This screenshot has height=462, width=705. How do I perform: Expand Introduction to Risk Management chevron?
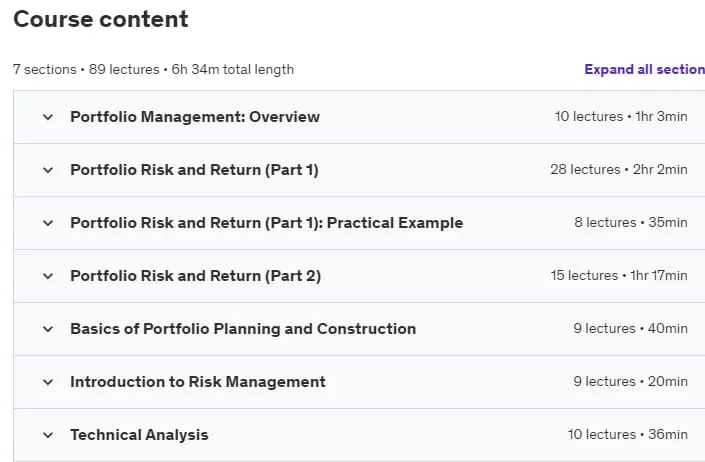click(48, 382)
